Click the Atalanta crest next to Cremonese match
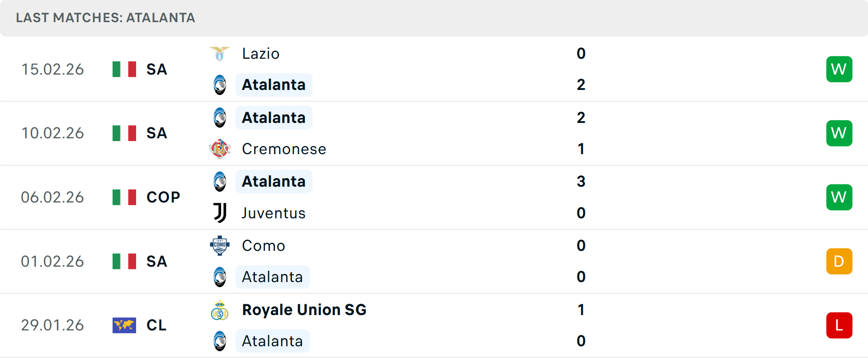 pyautogui.click(x=219, y=117)
